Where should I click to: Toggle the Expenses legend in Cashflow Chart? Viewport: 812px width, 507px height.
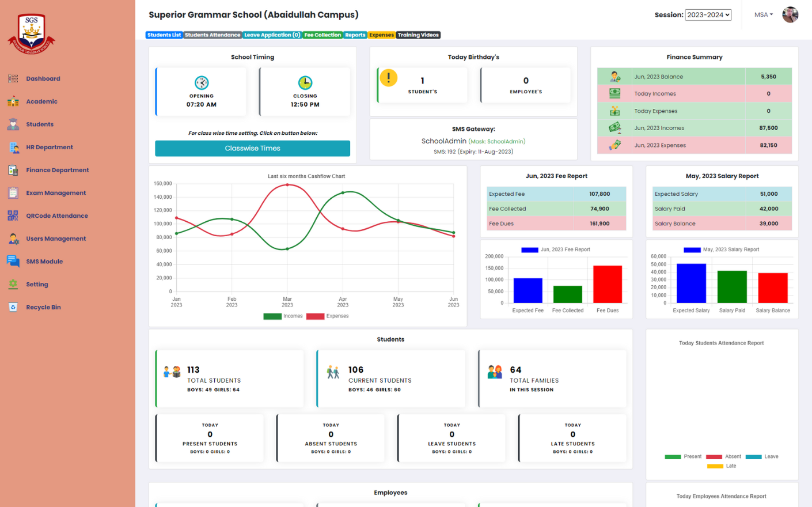coord(327,316)
